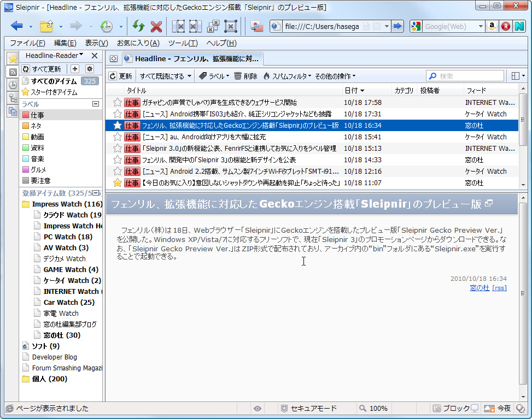Image resolution: width=532 pixels, height=419 pixels.
Task: Open the 表示(V) menu
Action: click(96, 43)
